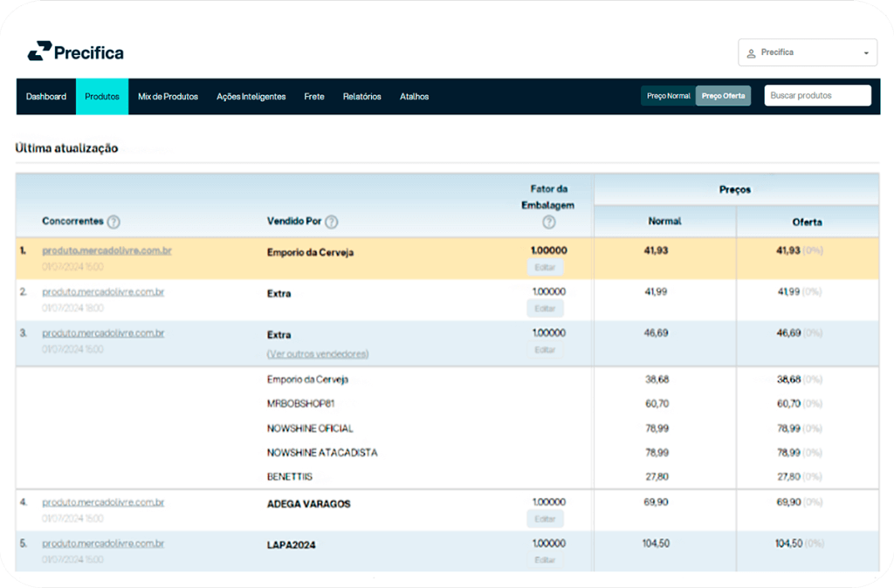Click normal price 60,70
The image size is (894, 588).
[657, 403]
